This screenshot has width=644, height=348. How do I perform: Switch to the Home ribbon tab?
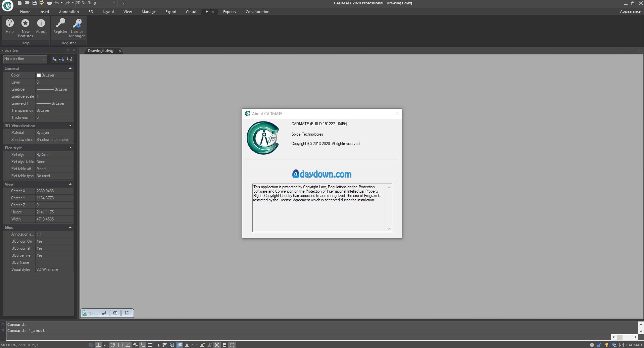pos(25,12)
